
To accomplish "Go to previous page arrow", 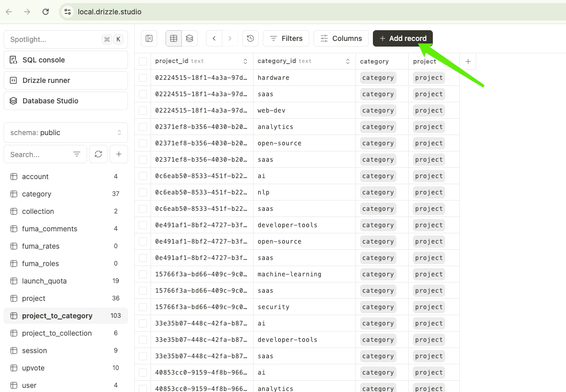I will pyautogui.click(x=214, y=38).
